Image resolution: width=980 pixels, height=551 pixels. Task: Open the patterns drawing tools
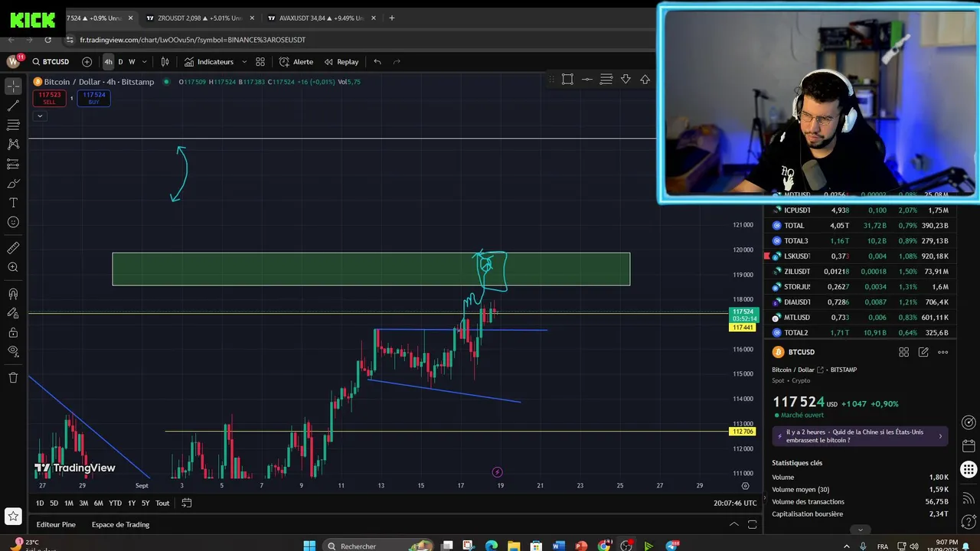tap(13, 144)
